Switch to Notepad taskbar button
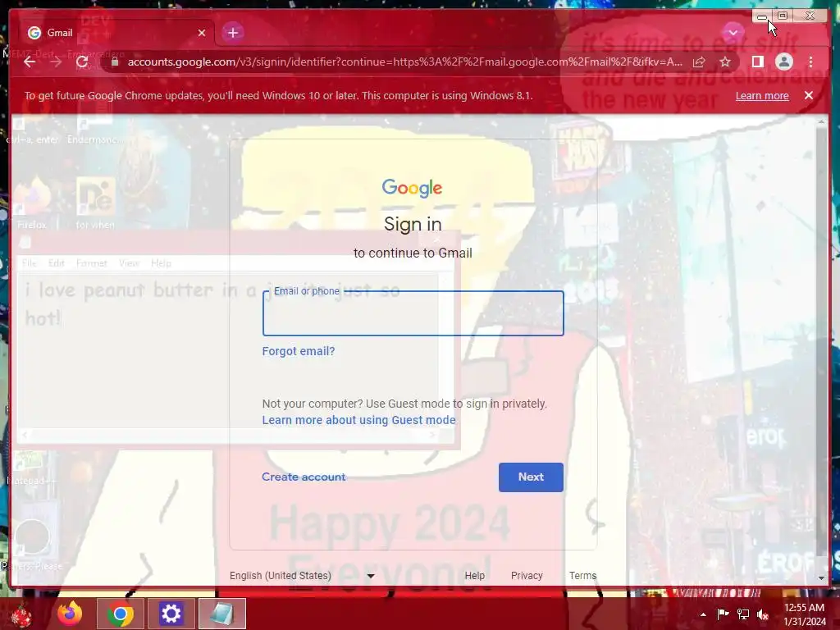The height and width of the screenshot is (630, 840). [221, 614]
